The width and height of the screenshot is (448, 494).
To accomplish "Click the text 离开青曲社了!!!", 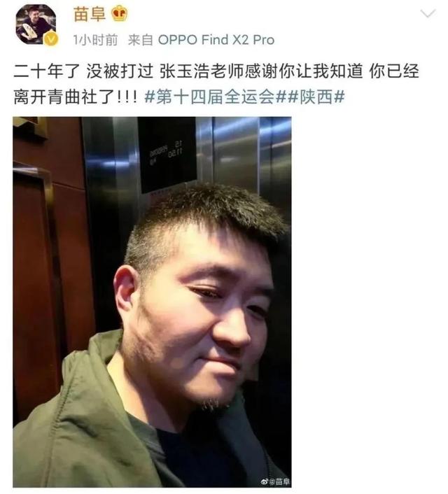I will pos(76,97).
